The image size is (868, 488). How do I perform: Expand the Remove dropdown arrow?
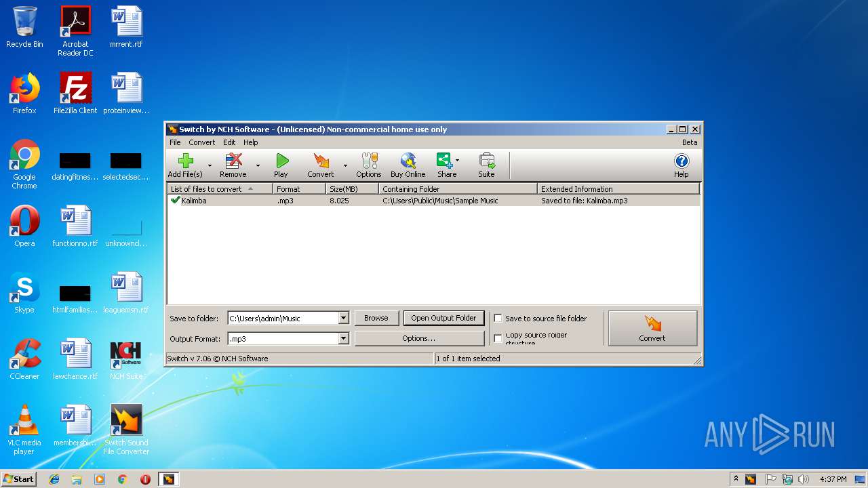coord(258,165)
